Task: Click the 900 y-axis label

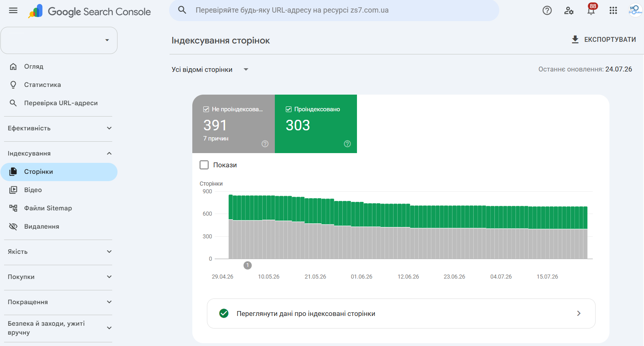Action: coord(207,191)
